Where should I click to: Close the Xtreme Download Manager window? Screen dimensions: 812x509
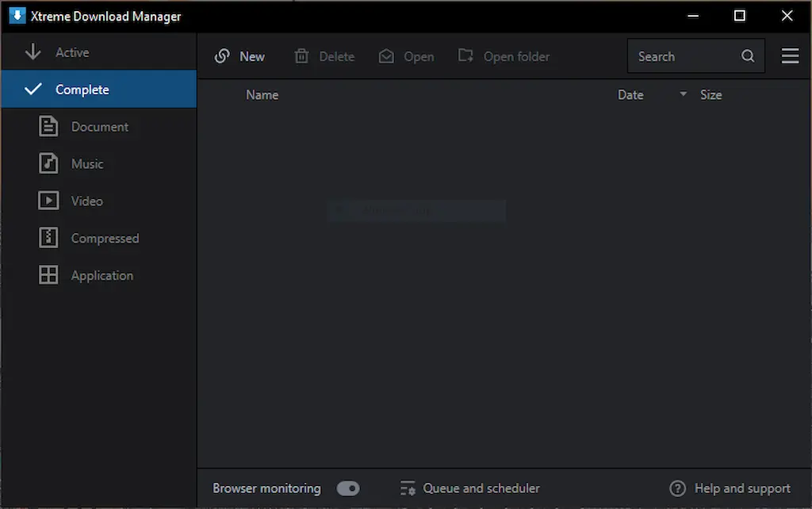[x=787, y=16]
